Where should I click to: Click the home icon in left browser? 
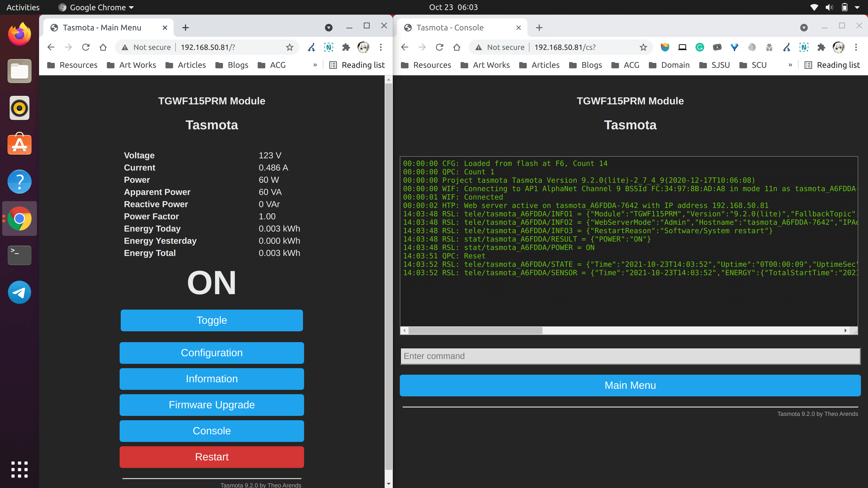[x=103, y=47]
